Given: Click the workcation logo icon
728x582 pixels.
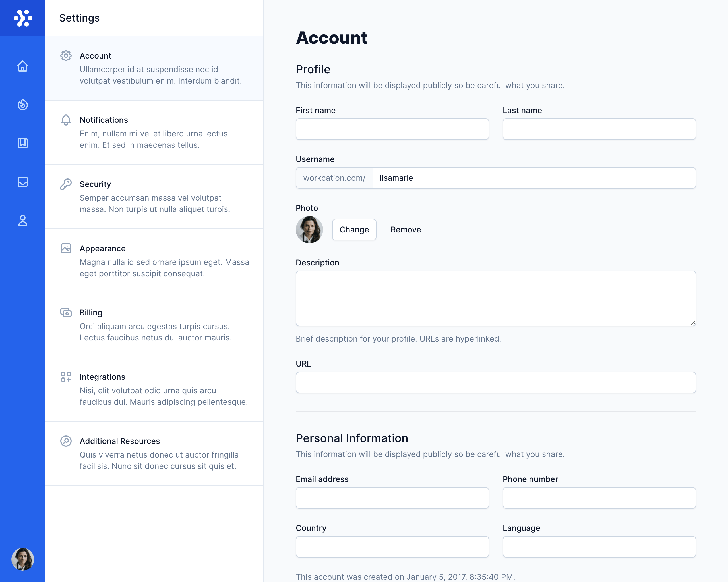Looking at the screenshot, I should point(23,18).
